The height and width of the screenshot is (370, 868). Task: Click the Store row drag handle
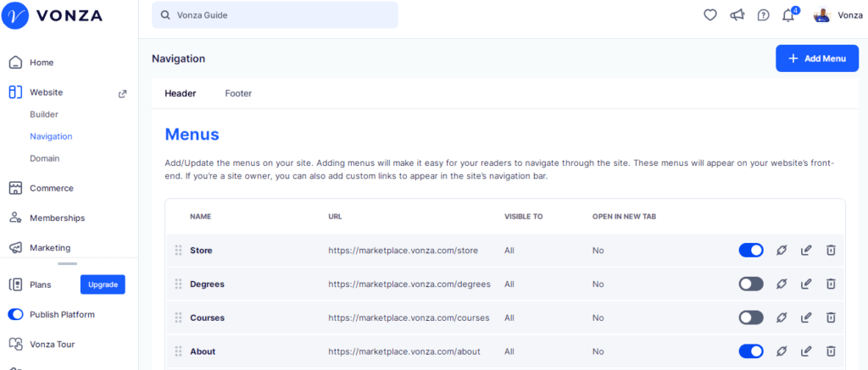pyautogui.click(x=178, y=251)
